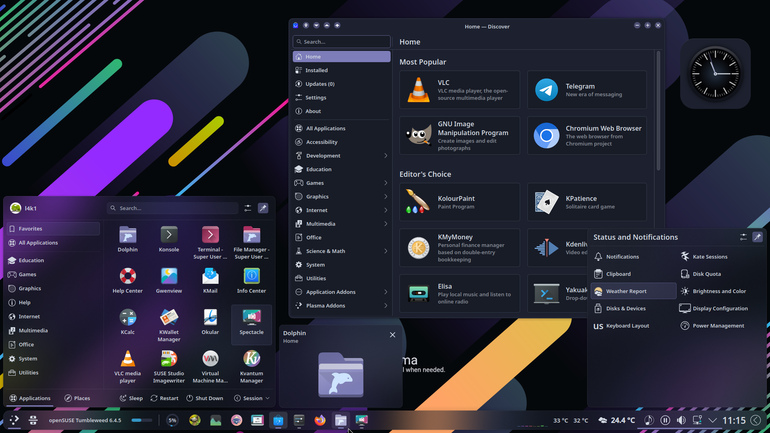This screenshot has width=770, height=433.
Task: Open KCalc in the Favorites grid
Action: click(x=128, y=322)
